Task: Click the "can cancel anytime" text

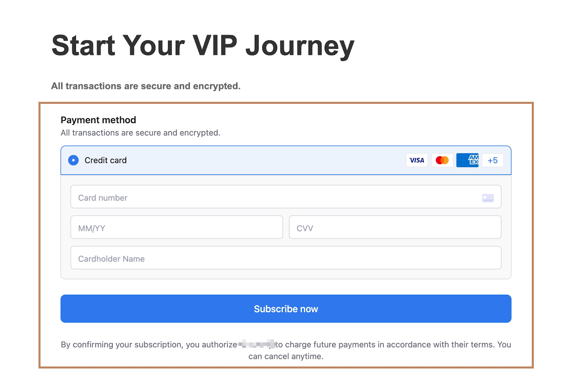Action: pyautogui.click(x=286, y=356)
